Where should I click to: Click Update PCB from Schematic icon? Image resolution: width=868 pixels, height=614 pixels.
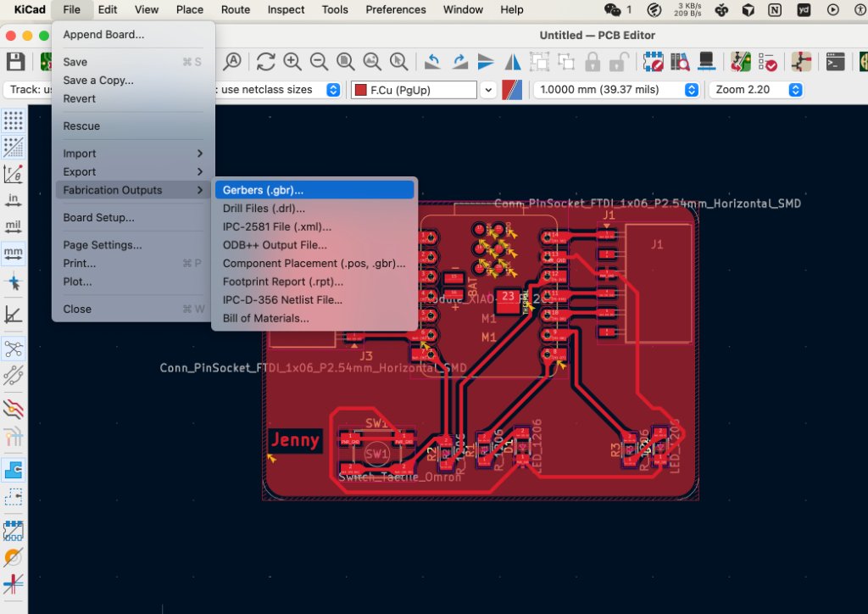740,61
